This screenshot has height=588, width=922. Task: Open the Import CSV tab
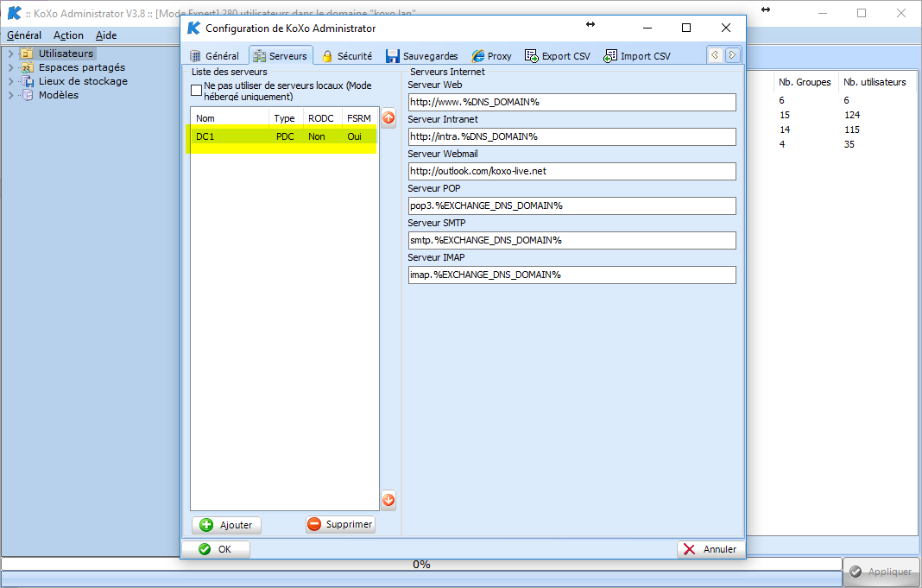coord(637,56)
